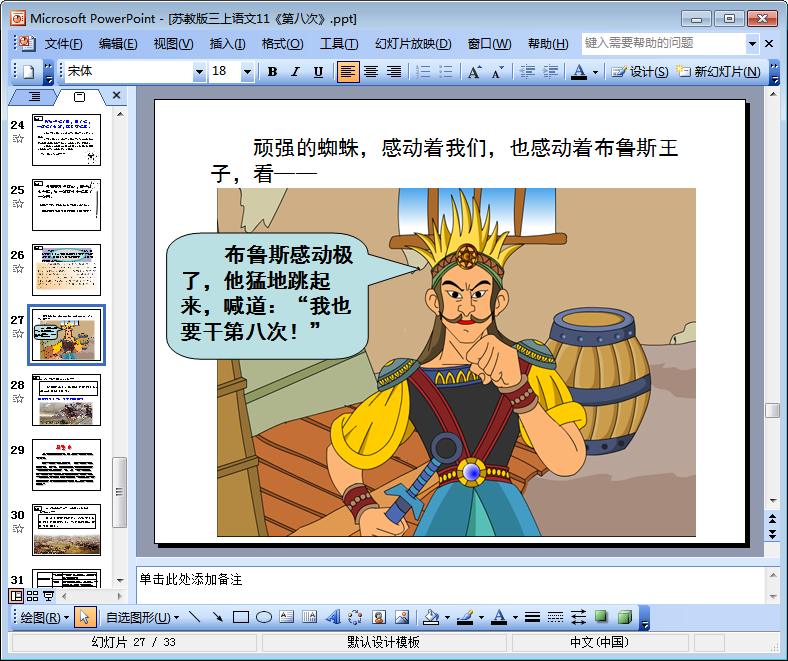This screenshot has width=788, height=661.
Task: Click the Line Style icon
Action: pyautogui.click(x=532, y=617)
